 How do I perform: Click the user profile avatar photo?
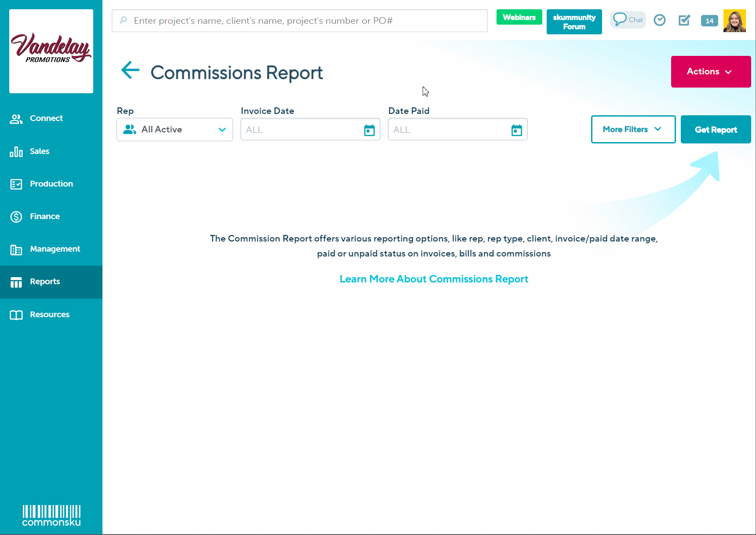(734, 21)
